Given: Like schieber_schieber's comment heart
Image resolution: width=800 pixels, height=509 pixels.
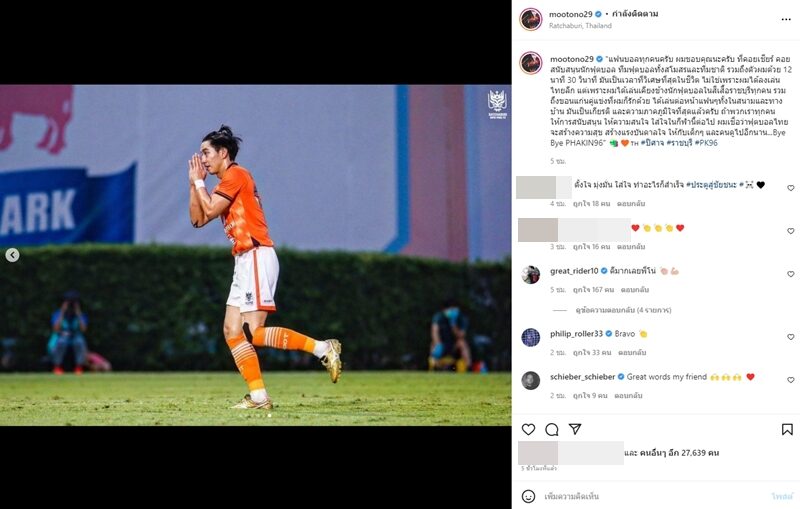Looking at the screenshot, I should coord(790,380).
